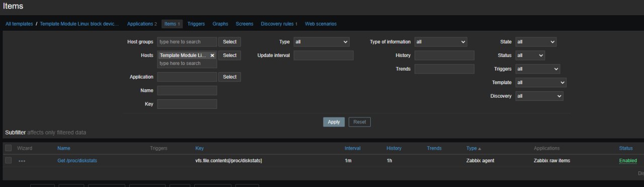The height and width of the screenshot is (187, 644).
Task: Expand the Type of information dropdown
Action: tap(441, 42)
